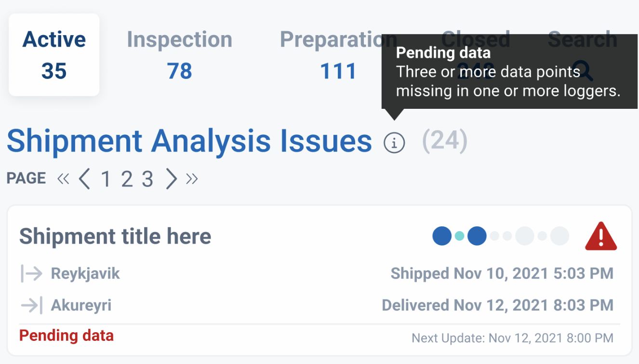The image size is (639, 364).
Task: Switch to the Preparation tab
Action: pyautogui.click(x=338, y=55)
